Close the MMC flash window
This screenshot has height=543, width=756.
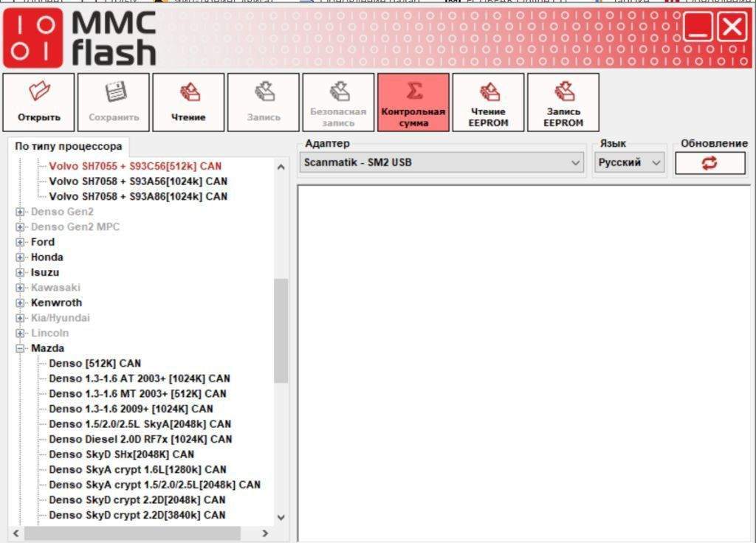click(x=732, y=26)
